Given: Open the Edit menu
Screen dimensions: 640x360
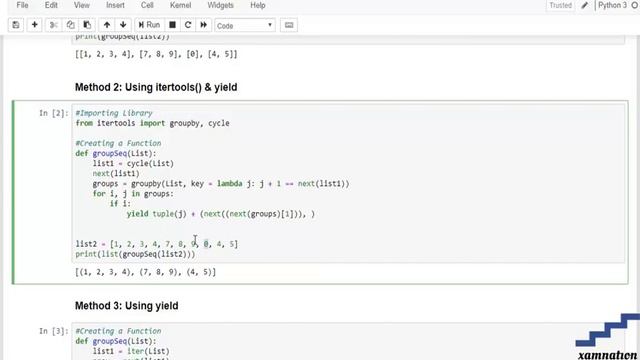Looking at the screenshot, I should [51, 5].
